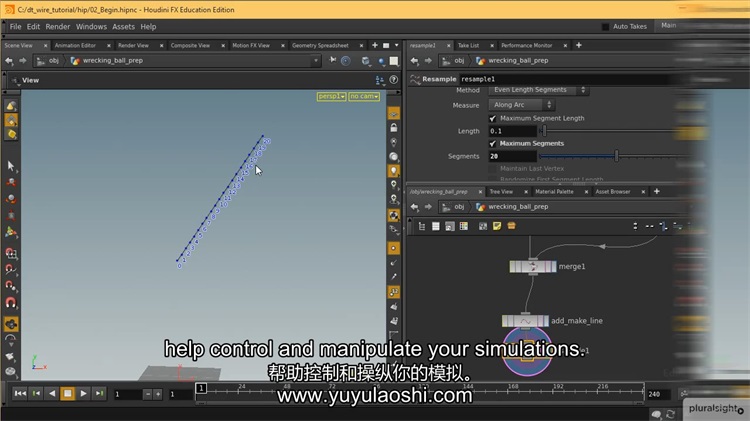Screen dimensions: 750x421
Task: Jump to first frame
Action: [20, 393]
